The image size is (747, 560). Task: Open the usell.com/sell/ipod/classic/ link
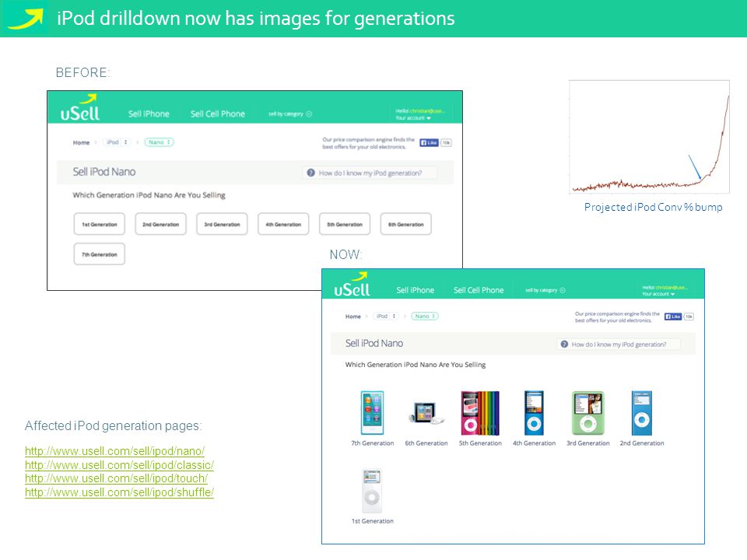[x=119, y=464]
